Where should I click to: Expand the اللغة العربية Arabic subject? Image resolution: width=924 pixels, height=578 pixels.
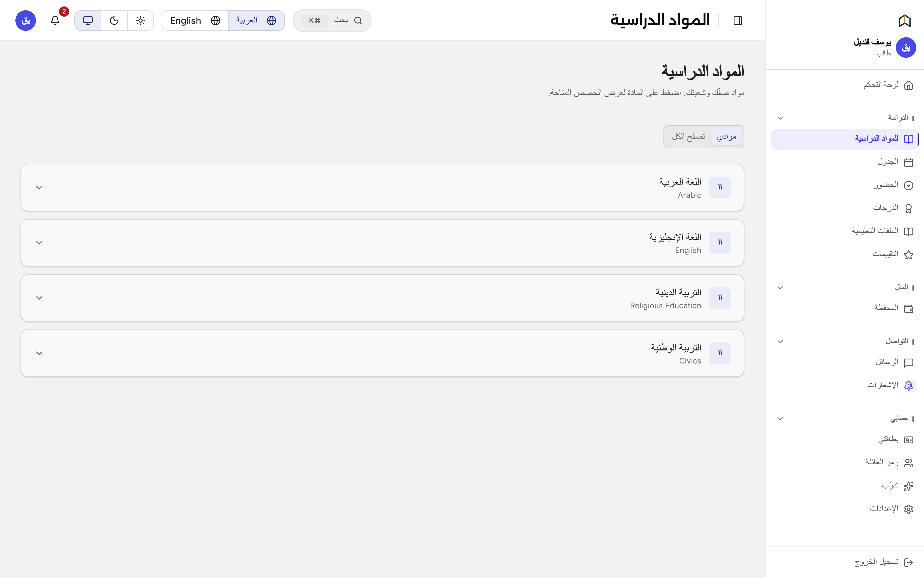pos(382,187)
